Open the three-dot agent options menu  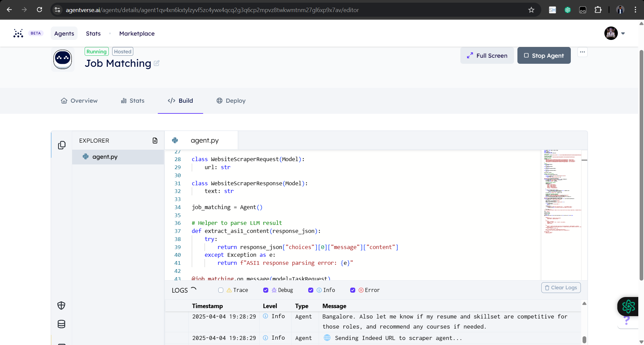coord(582,52)
